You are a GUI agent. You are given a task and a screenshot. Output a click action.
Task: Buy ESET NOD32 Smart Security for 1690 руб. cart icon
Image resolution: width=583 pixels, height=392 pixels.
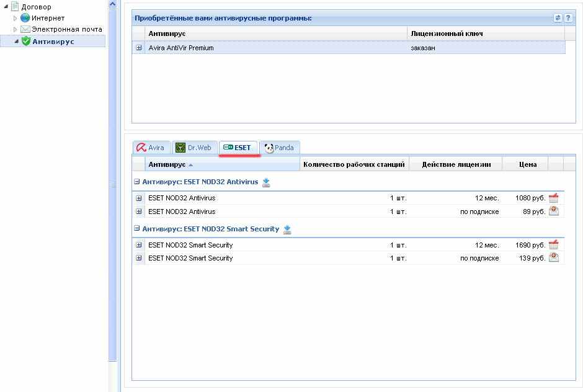pos(554,245)
